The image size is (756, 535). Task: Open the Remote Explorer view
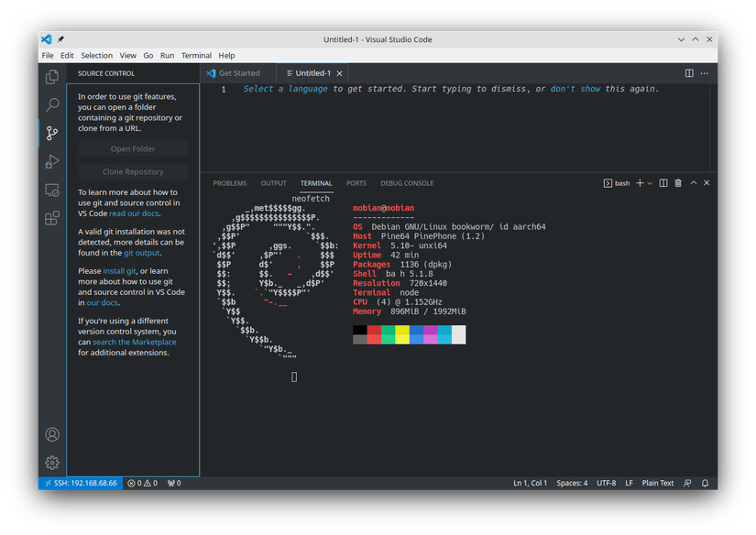tap(52, 190)
